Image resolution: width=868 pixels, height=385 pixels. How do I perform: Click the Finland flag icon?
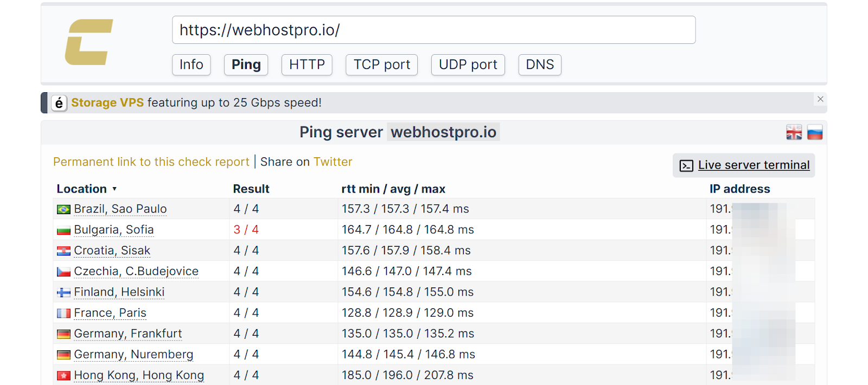pyautogui.click(x=63, y=293)
